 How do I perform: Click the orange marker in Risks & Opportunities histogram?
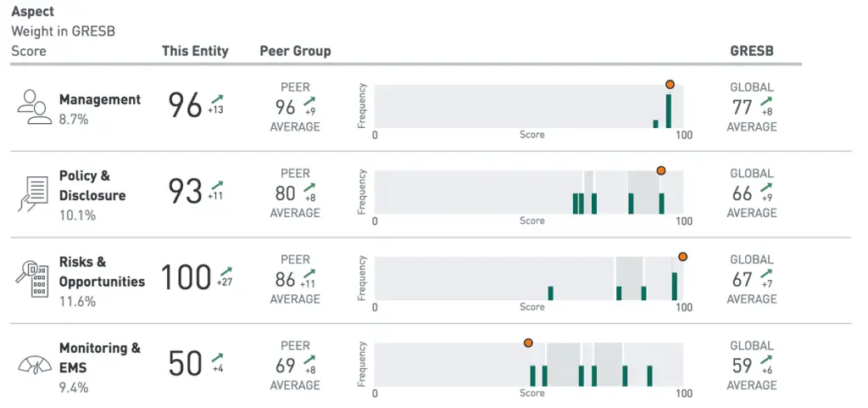coord(682,257)
